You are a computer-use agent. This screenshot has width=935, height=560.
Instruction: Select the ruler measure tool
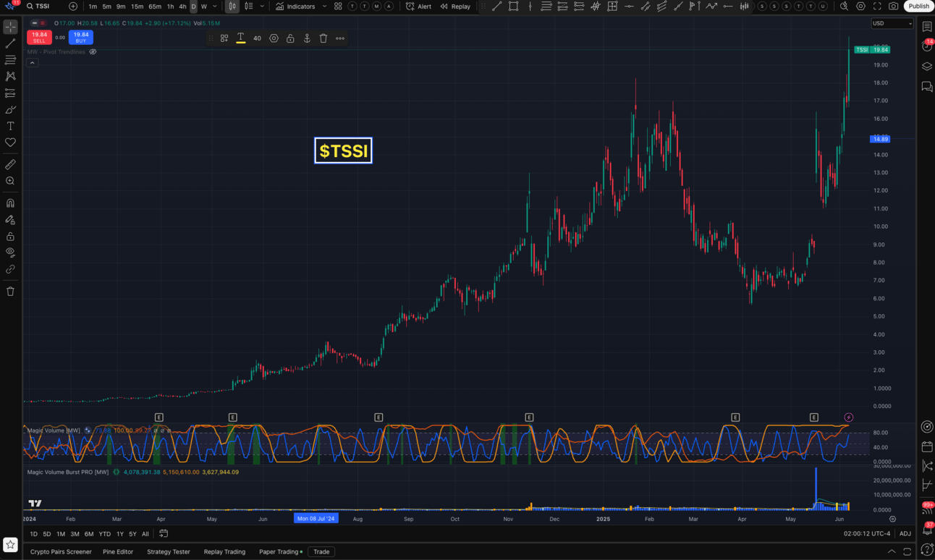point(10,164)
